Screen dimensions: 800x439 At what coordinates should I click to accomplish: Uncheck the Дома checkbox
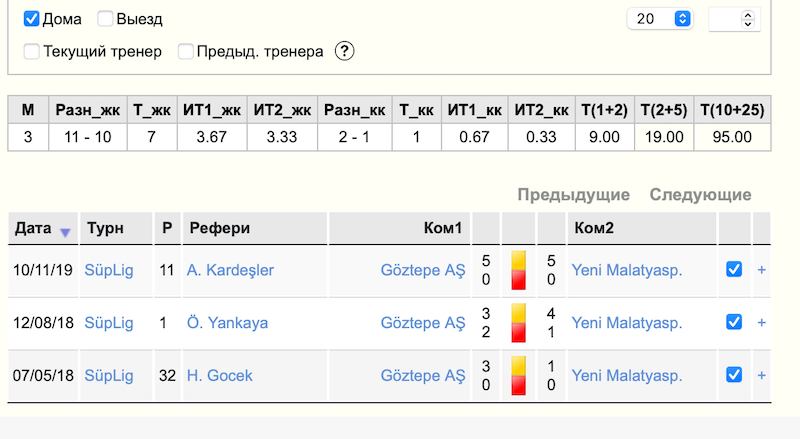32,19
